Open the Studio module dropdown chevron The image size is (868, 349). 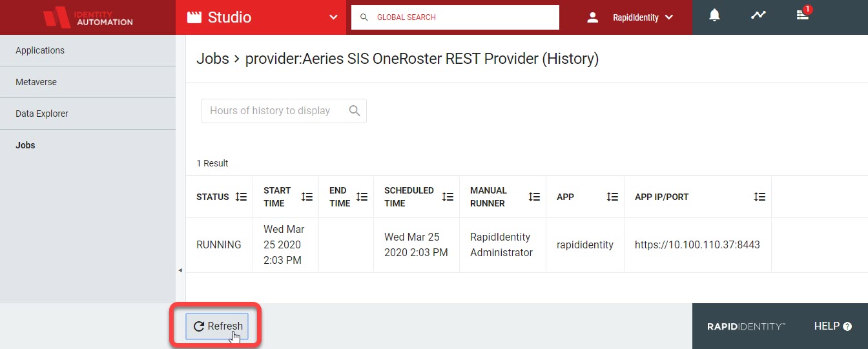(x=333, y=17)
